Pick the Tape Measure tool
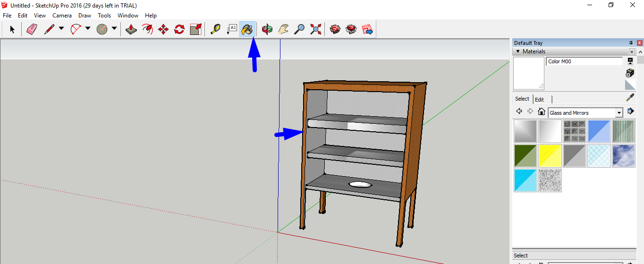The height and width of the screenshot is (264, 644). point(215,29)
